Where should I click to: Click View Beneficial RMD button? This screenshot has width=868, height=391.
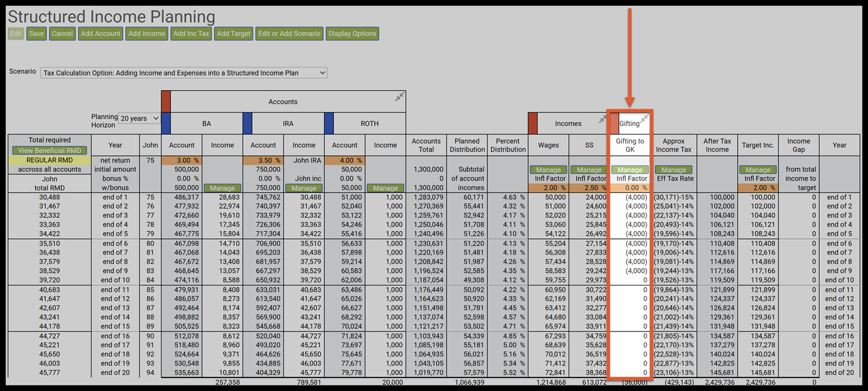[x=50, y=150]
